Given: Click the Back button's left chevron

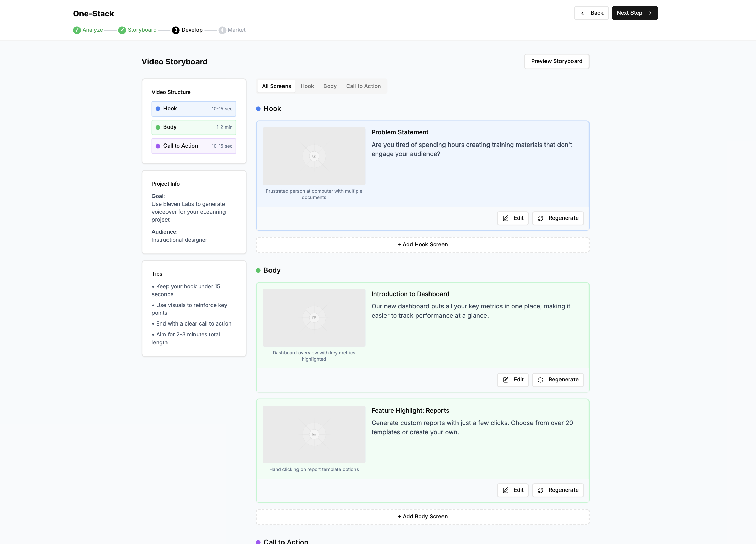Looking at the screenshot, I should (x=583, y=13).
